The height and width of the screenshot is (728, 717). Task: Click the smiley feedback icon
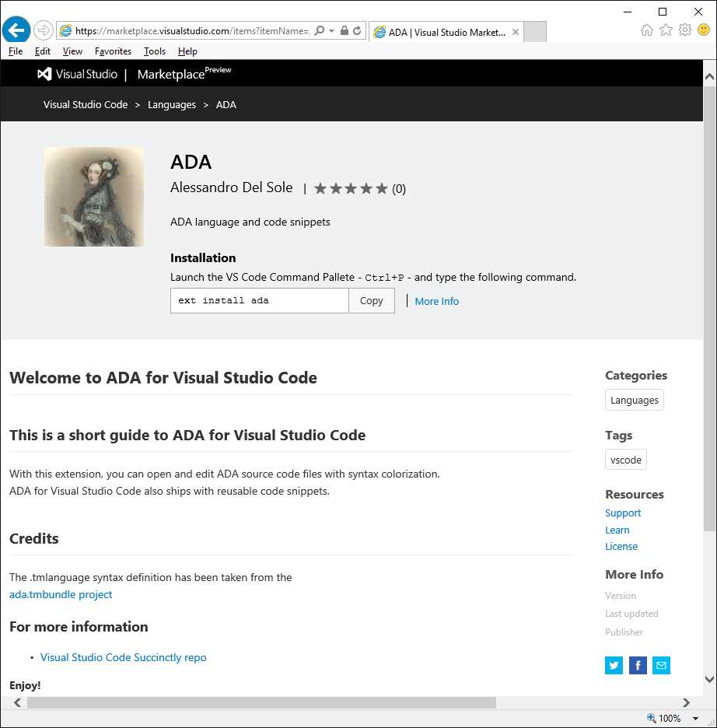[703, 30]
